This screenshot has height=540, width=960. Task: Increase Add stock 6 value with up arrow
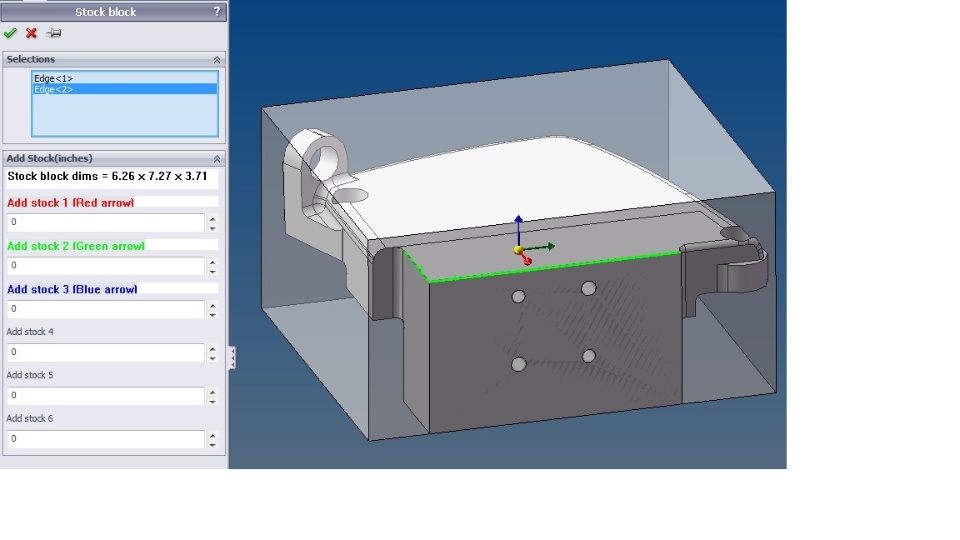point(212,435)
